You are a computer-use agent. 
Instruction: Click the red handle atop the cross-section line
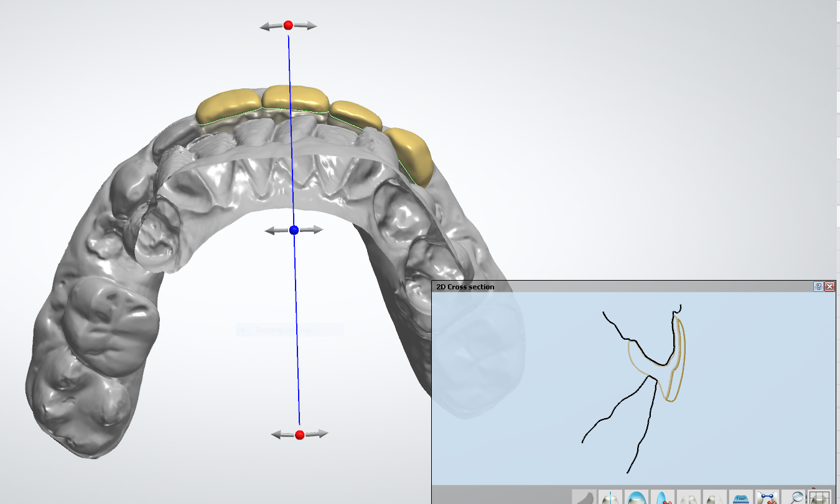click(288, 26)
